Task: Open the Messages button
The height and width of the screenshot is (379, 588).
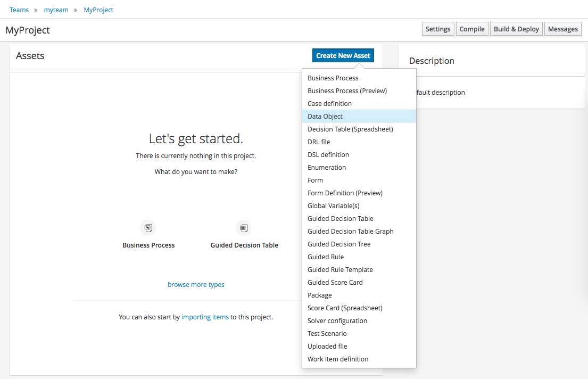Action: (563, 29)
